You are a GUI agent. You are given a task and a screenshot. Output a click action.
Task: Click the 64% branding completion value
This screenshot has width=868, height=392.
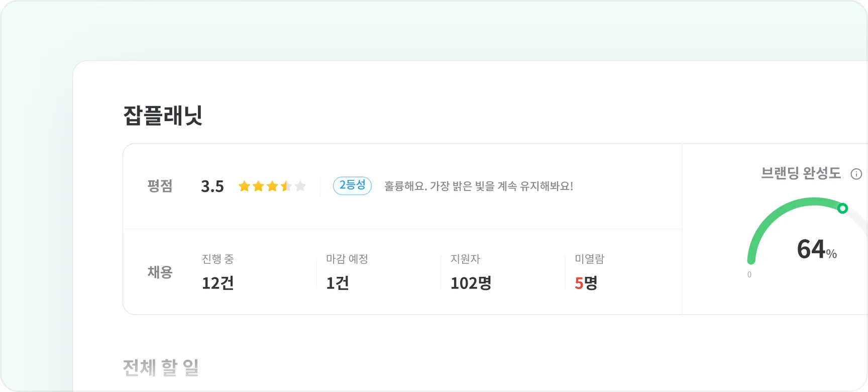pyautogui.click(x=816, y=249)
